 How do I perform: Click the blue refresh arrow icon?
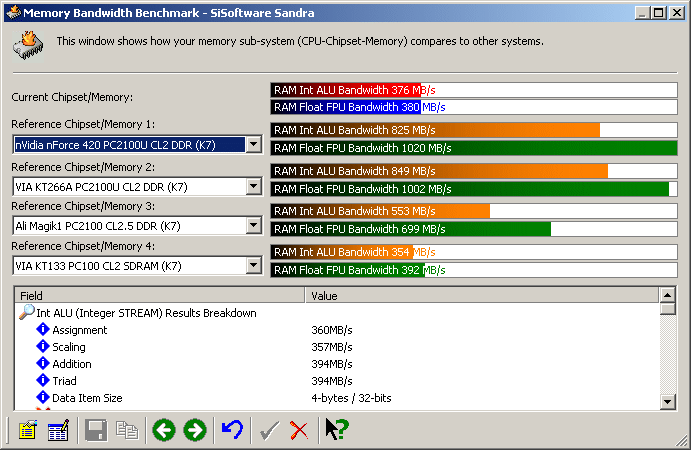tap(232, 430)
